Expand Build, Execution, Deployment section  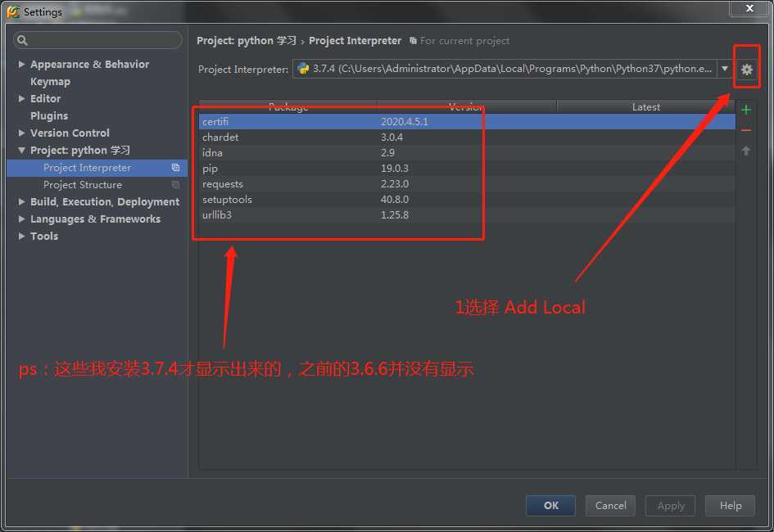tap(22, 201)
